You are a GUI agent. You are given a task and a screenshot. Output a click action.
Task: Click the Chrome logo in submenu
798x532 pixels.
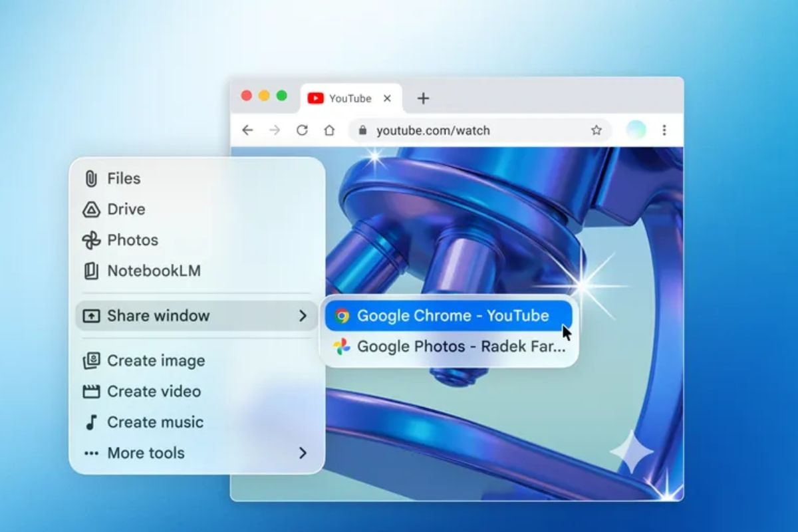coord(342,316)
